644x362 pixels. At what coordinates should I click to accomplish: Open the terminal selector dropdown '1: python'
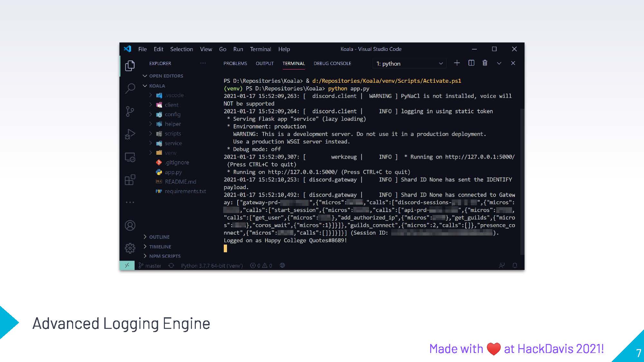click(410, 64)
